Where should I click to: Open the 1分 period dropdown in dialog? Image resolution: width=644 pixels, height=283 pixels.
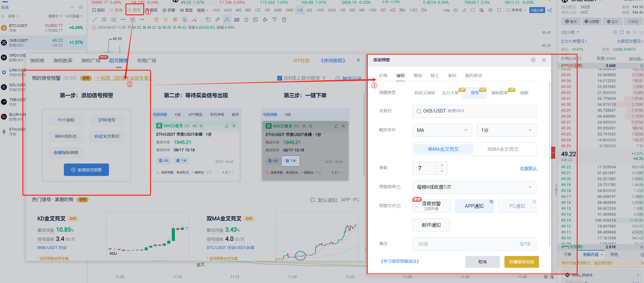tap(506, 130)
